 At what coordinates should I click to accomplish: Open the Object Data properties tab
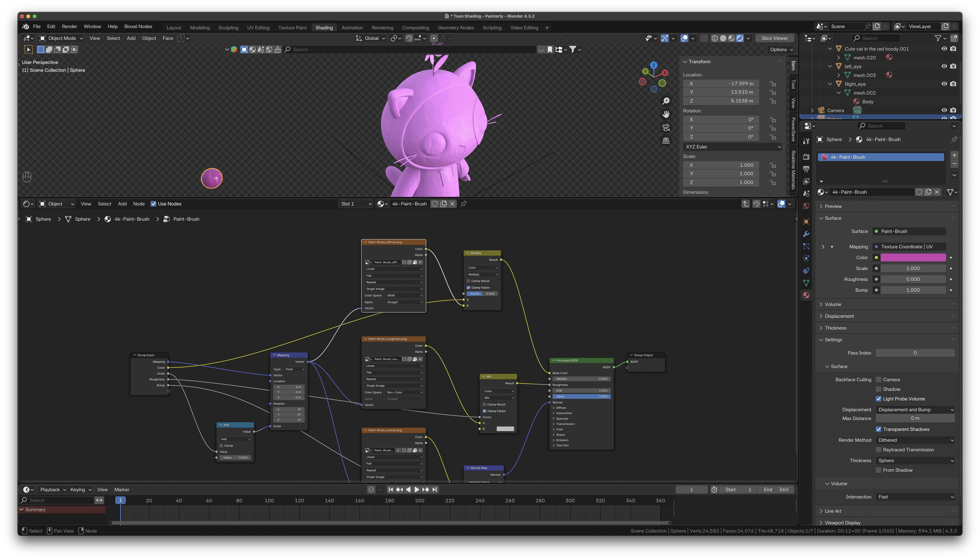[806, 283]
